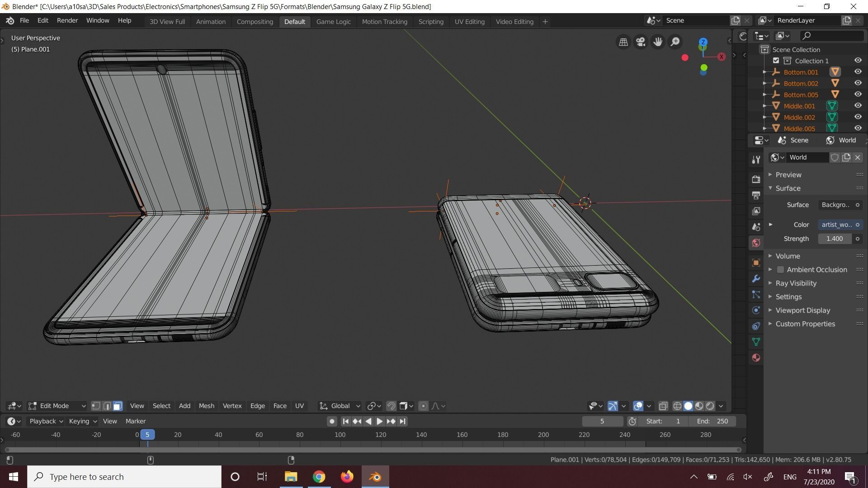Image resolution: width=868 pixels, height=488 pixels.
Task: Click the vertex groups icon of Middle.001
Action: [x=832, y=106]
